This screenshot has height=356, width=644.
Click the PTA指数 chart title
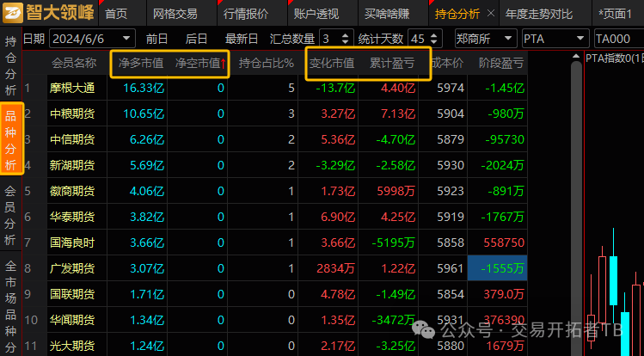click(x=615, y=58)
